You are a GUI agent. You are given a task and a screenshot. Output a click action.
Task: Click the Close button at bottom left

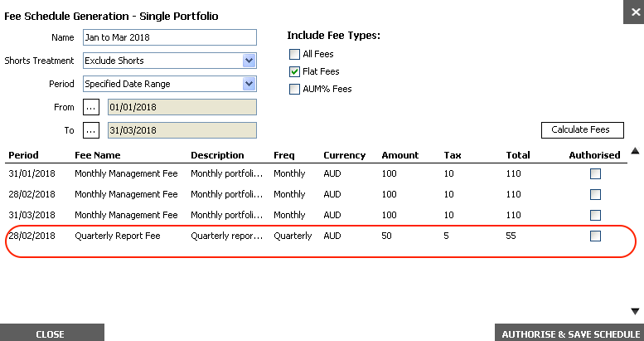tap(51, 334)
